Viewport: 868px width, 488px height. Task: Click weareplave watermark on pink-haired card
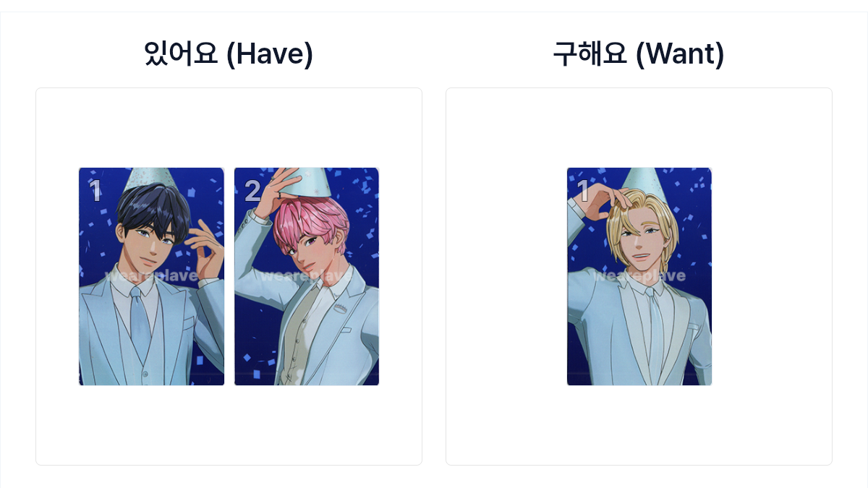pyautogui.click(x=307, y=275)
